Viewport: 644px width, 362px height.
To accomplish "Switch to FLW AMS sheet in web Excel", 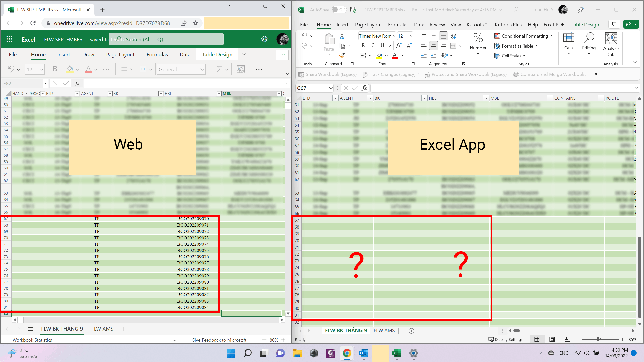I will (102, 329).
